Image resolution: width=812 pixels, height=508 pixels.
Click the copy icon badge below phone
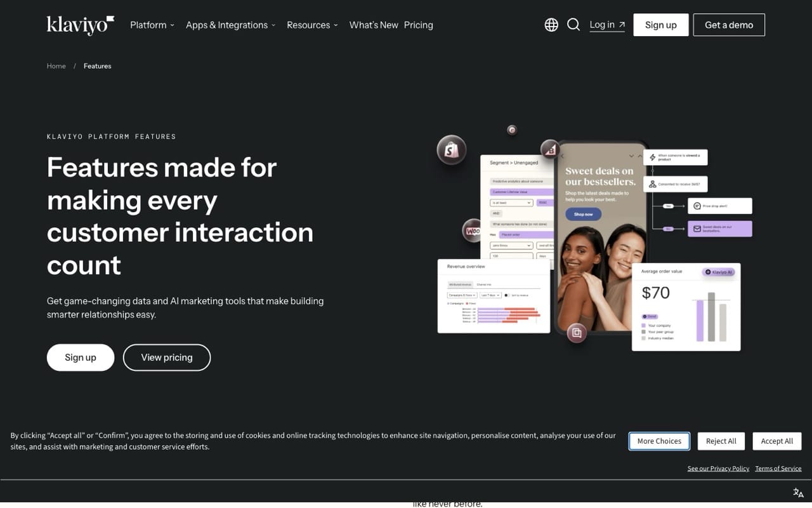point(577,332)
